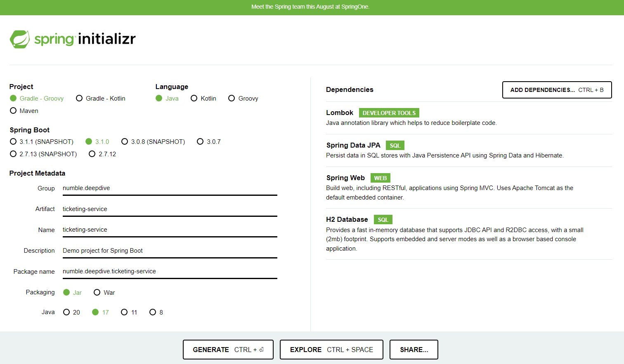Select Spring Boot 2.7.13 (SNAPSHOT)

coord(43,154)
